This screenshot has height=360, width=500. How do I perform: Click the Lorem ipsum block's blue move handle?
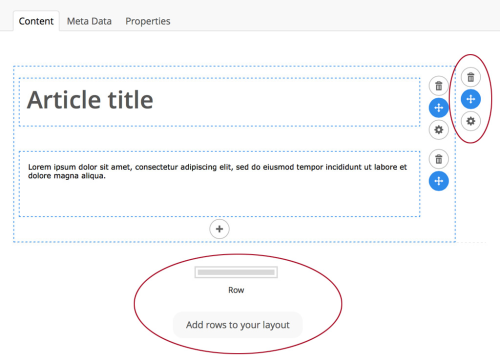coord(439,181)
